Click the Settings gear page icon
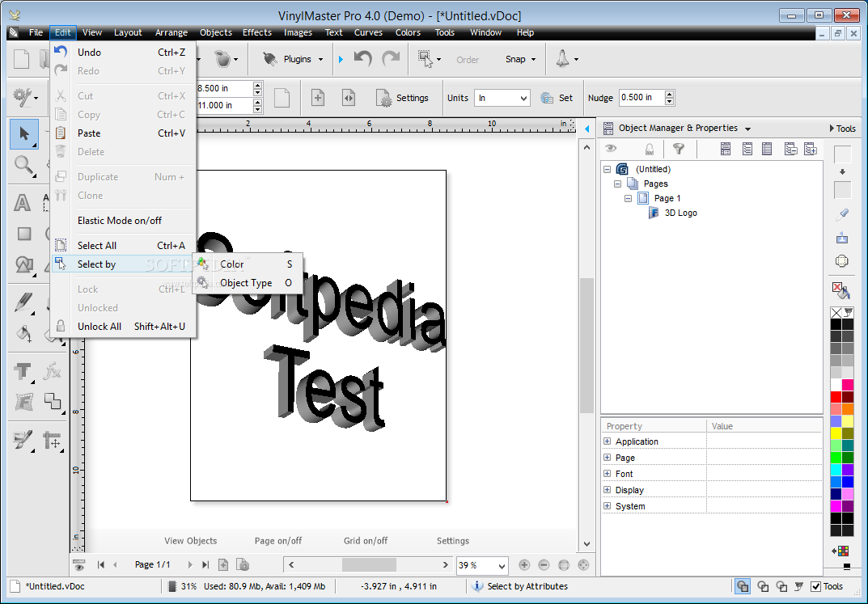The height and width of the screenshot is (604, 868). (383, 98)
